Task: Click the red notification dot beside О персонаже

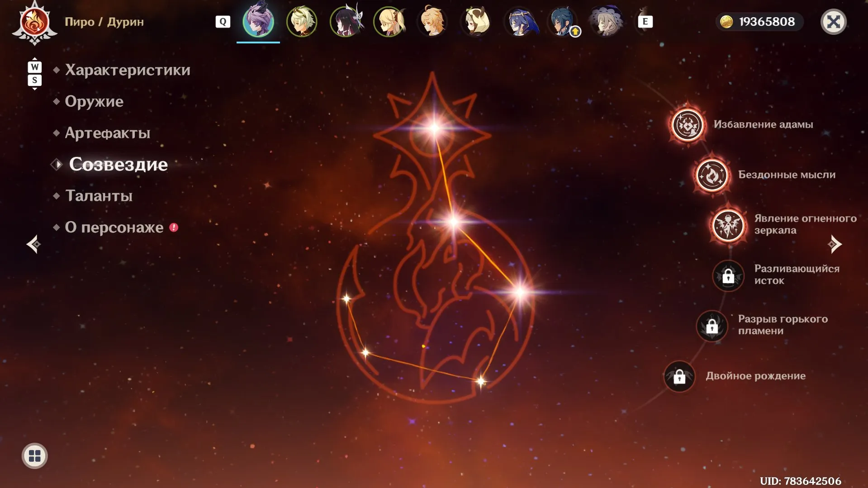Action: [x=174, y=227]
